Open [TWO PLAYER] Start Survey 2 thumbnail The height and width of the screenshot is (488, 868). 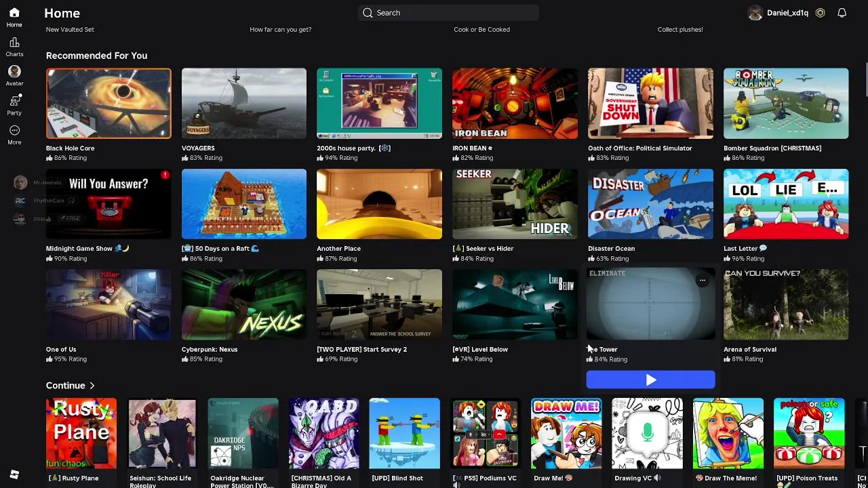(379, 304)
